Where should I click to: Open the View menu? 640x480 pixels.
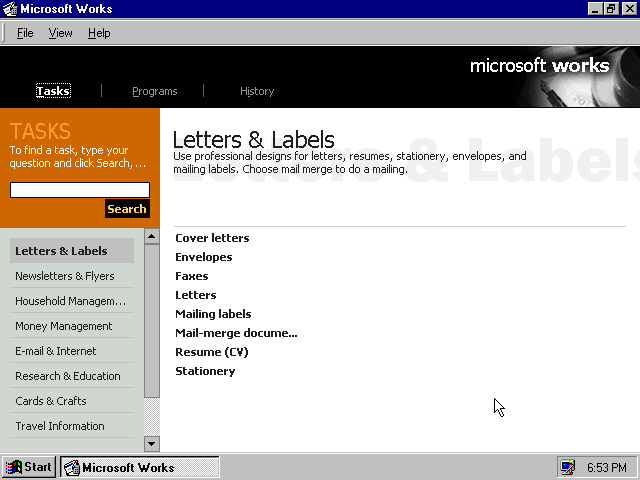[x=60, y=33]
